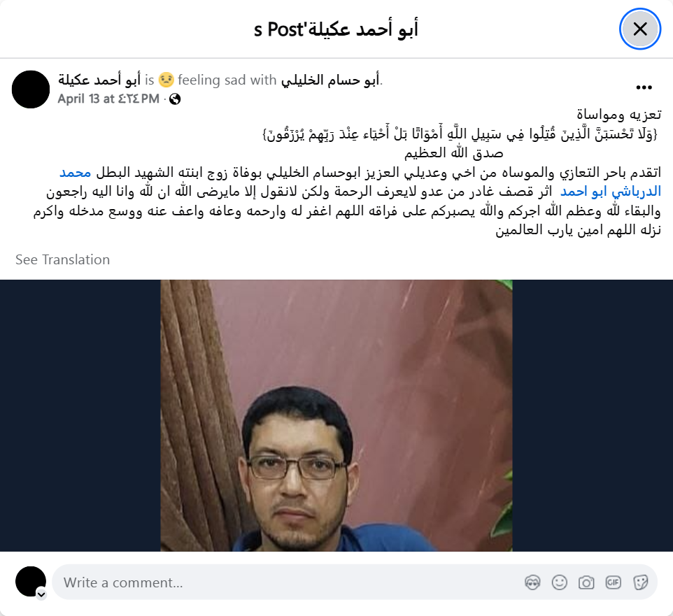Attach a photo using the camera icon
This screenshot has height=616, width=673.
coord(586,582)
